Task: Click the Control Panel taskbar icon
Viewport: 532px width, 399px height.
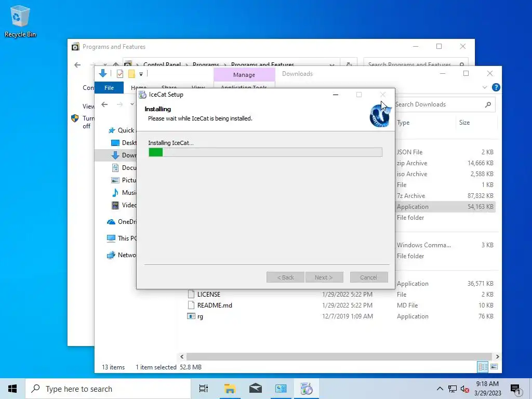Action: [x=281, y=389]
